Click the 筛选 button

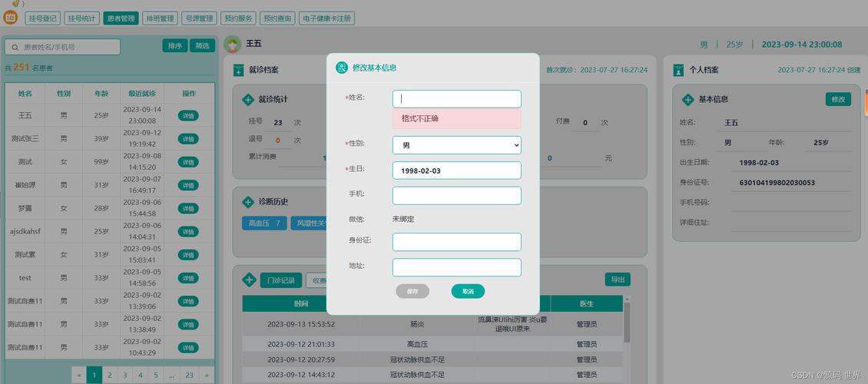click(x=202, y=46)
